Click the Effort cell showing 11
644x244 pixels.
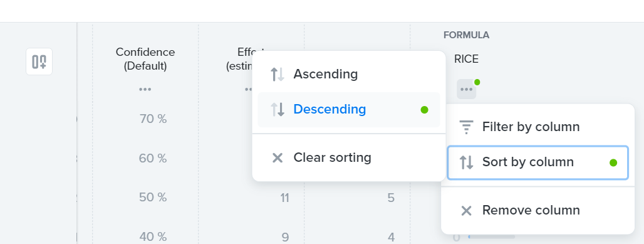(284, 198)
